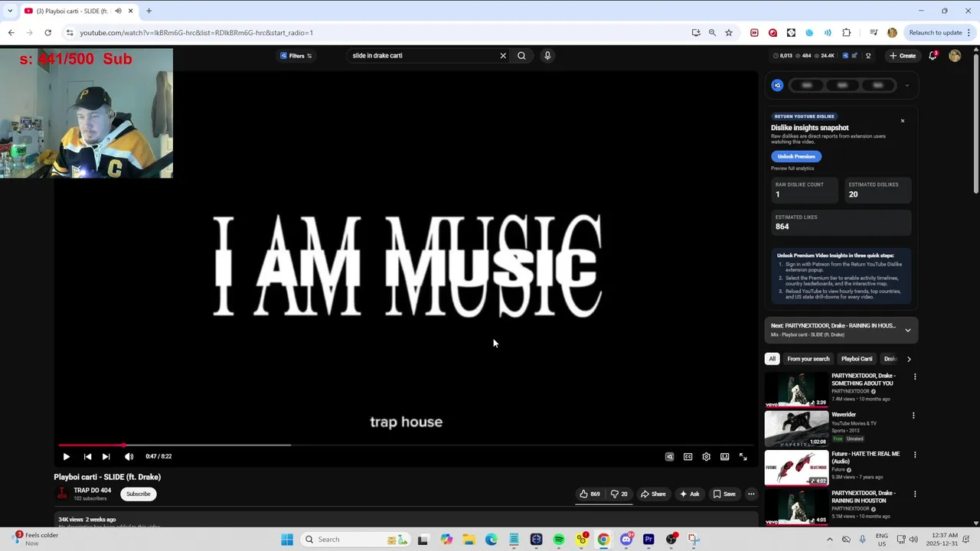Open YouTube notifications bell
This screenshot has height=551, width=980.
tap(933, 56)
